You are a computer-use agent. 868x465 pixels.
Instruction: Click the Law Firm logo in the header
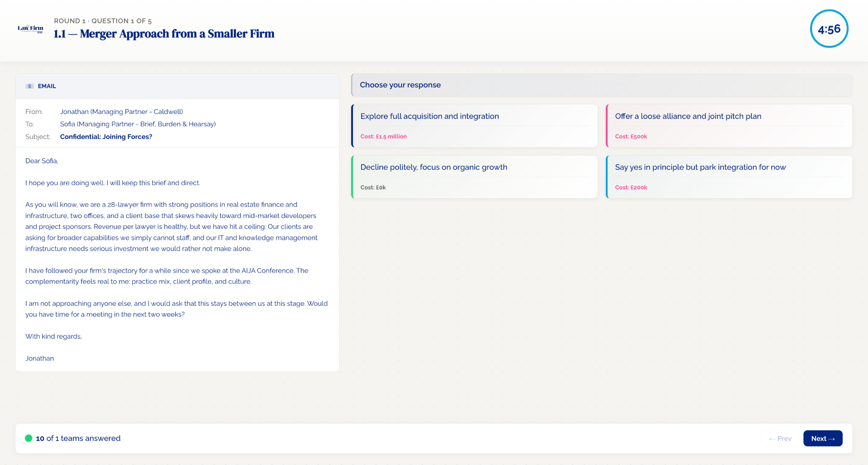pyautogui.click(x=30, y=28)
